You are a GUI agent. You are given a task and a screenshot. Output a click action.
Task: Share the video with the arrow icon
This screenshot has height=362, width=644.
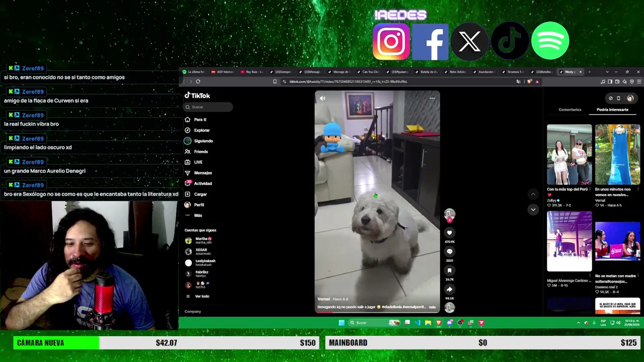tap(449, 289)
